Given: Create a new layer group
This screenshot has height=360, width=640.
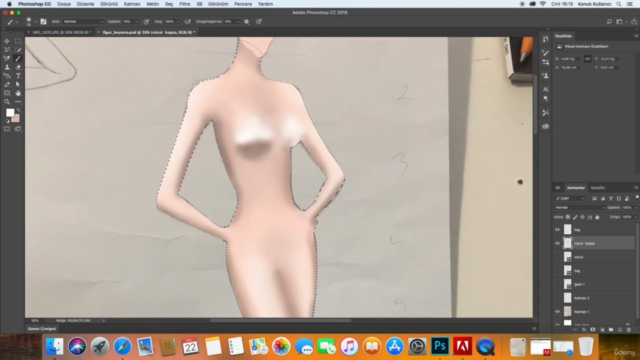Looking at the screenshot, I should coord(611,329).
